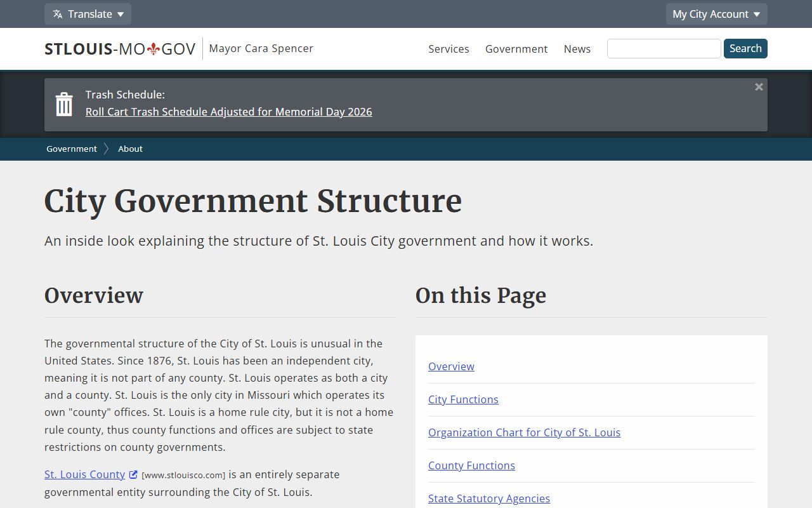Click the external link icon beside St. Louis County

133,474
